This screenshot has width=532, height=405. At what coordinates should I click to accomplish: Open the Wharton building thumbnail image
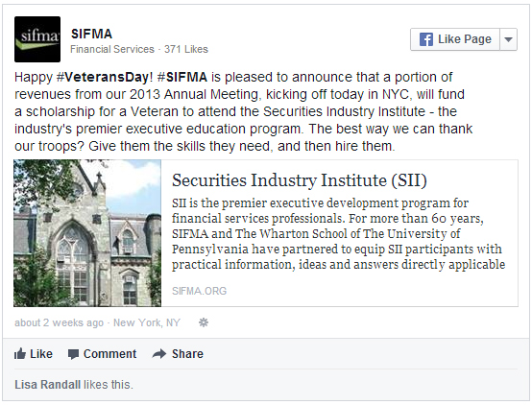point(87,233)
